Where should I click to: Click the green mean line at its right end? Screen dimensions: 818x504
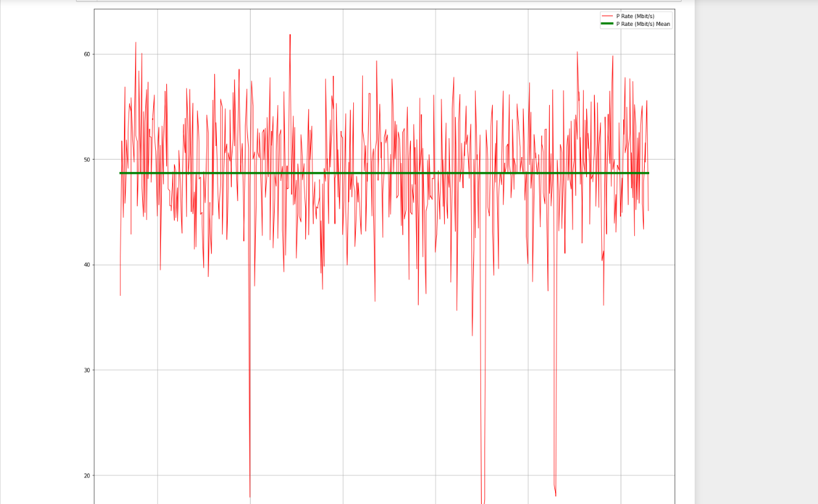point(647,173)
